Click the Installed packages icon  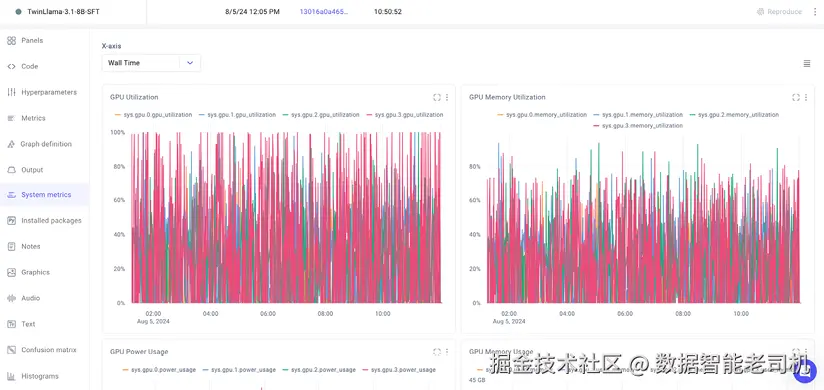click(x=12, y=221)
